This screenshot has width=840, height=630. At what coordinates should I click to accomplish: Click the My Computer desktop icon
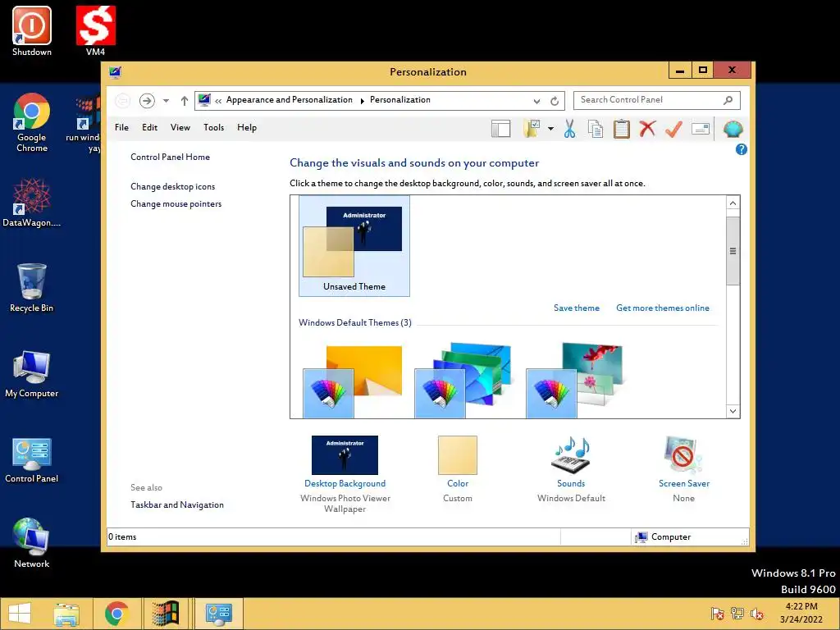coord(32,374)
